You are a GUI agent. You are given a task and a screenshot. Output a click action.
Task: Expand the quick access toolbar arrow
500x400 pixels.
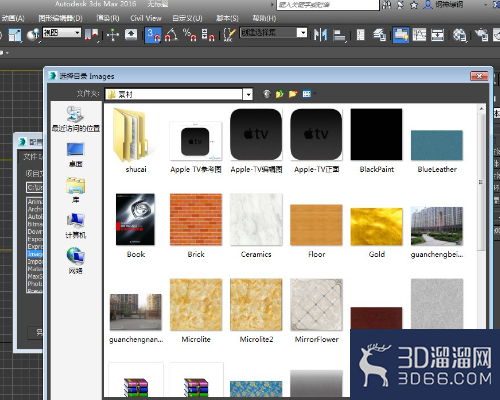point(7,53)
